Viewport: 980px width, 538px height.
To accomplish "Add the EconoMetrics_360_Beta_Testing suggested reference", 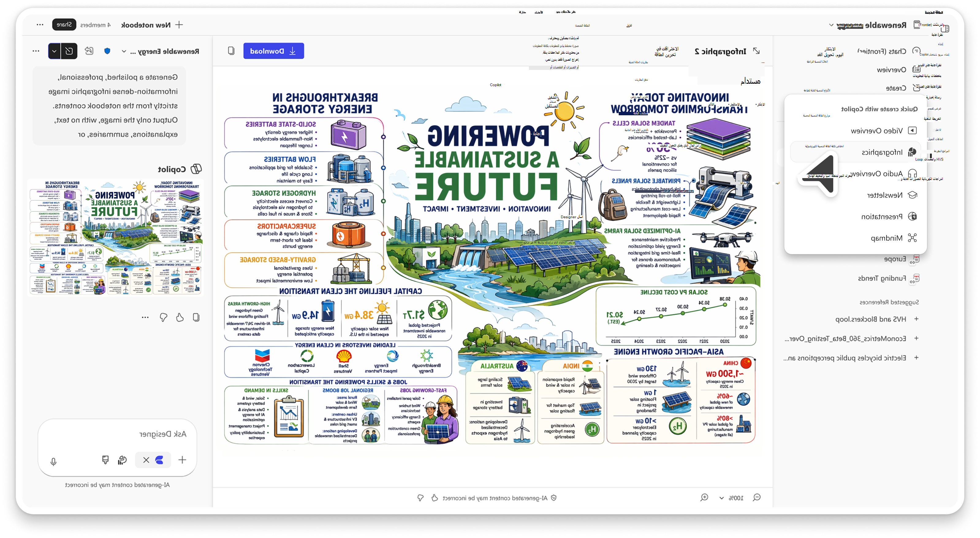I will tap(917, 338).
